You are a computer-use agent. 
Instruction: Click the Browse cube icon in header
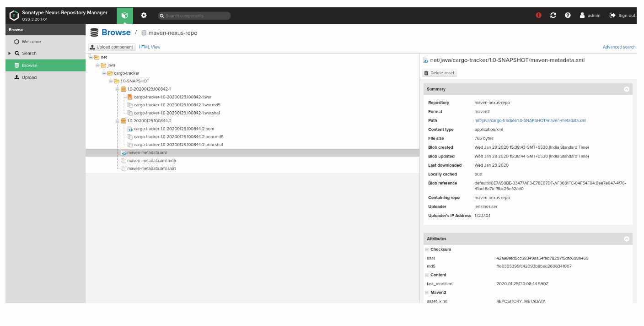coord(124,16)
